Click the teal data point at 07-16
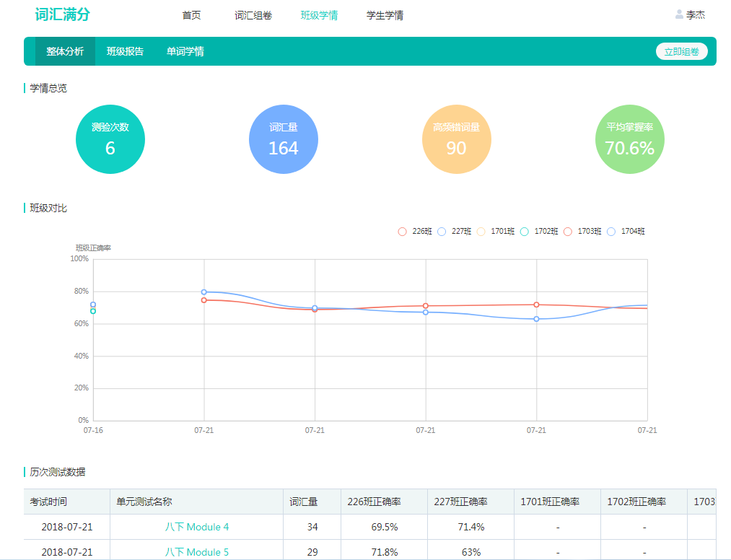The width and height of the screenshot is (731, 560). (93, 311)
